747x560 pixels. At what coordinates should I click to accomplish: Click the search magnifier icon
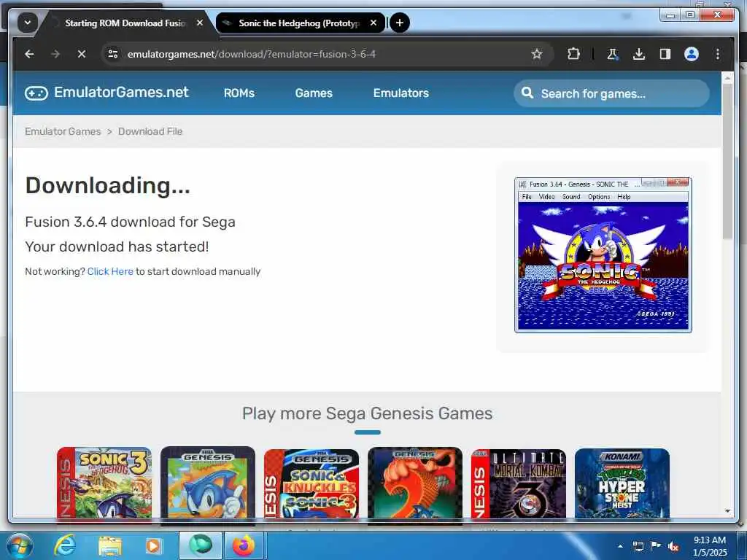point(527,93)
